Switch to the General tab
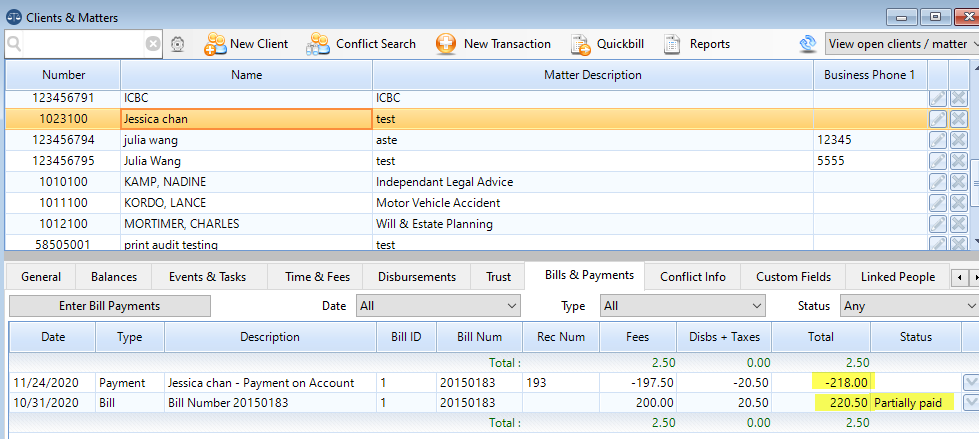 coord(41,277)
